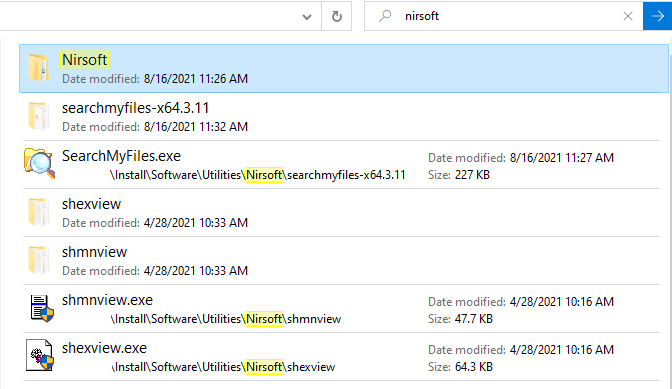Click shexview.exe's 4/28/2021 10:16 AM date
The width and height of the screenshot is (672, 389).
[562, 350]
